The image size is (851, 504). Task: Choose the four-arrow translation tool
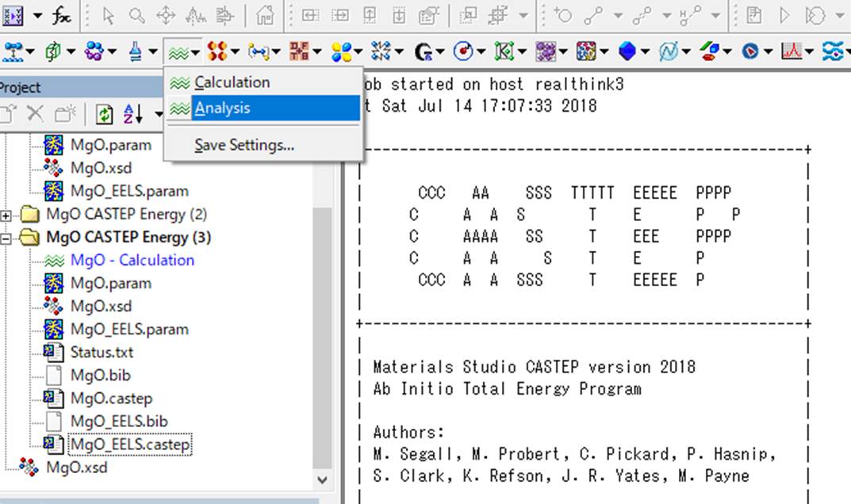(166, 16)
